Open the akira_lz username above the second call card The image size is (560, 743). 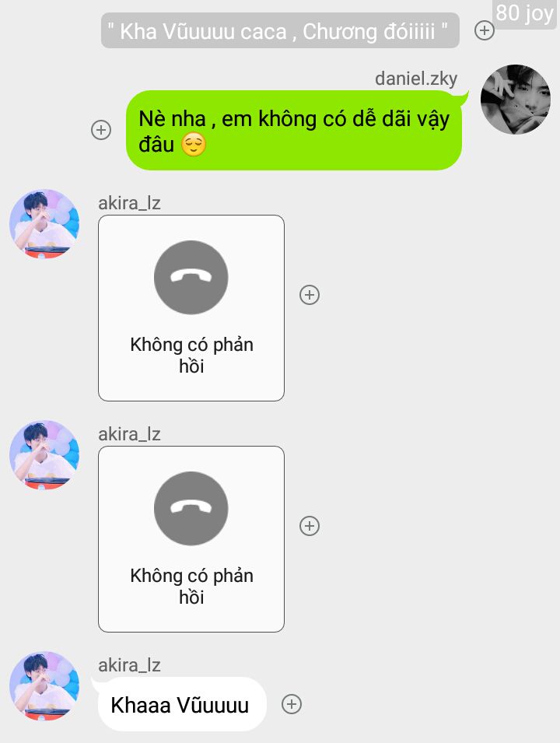[129, 434]
